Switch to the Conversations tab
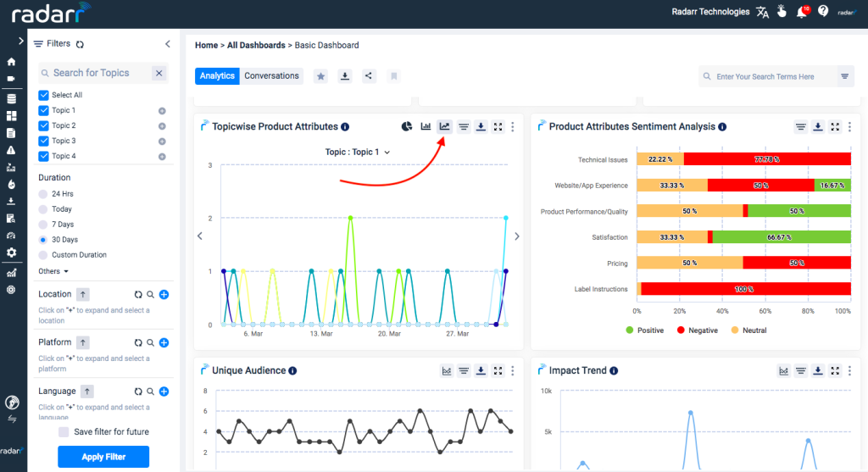The height and width of the screenshot is (472, 868). [271, 75]
